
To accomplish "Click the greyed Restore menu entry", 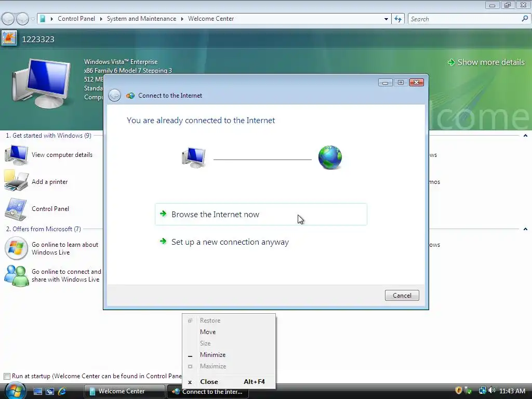I will click(x=229, y=320).
